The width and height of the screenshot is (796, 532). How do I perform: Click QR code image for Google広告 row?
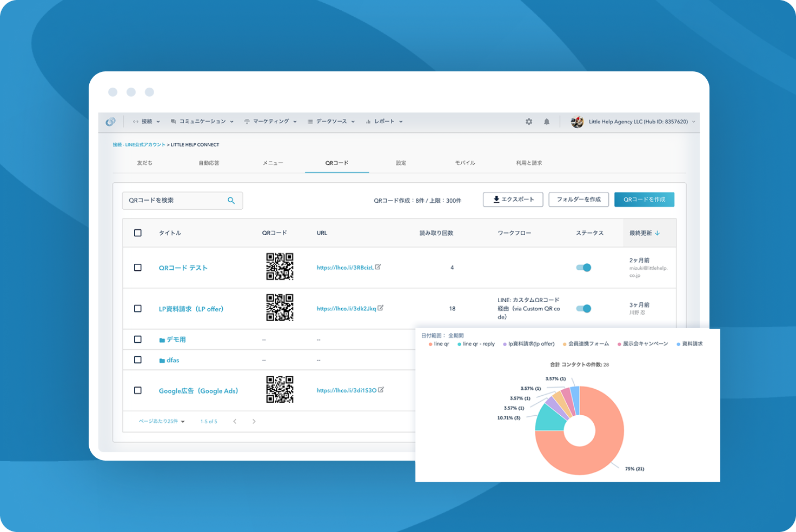point(280,390)
